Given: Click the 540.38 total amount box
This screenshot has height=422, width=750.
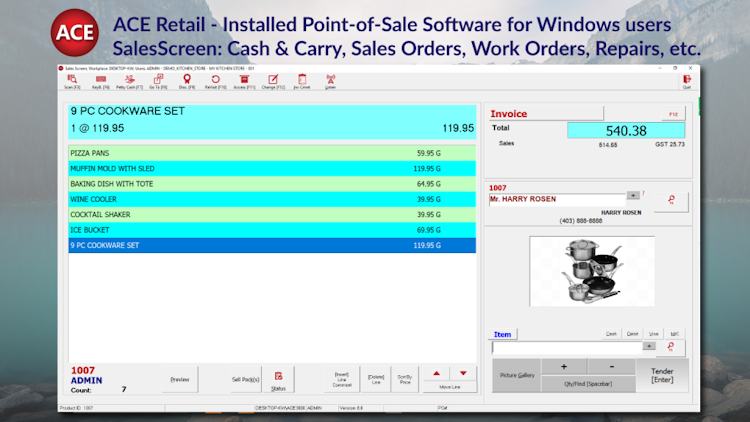Looking at the screenshot, I should (626, 131).
